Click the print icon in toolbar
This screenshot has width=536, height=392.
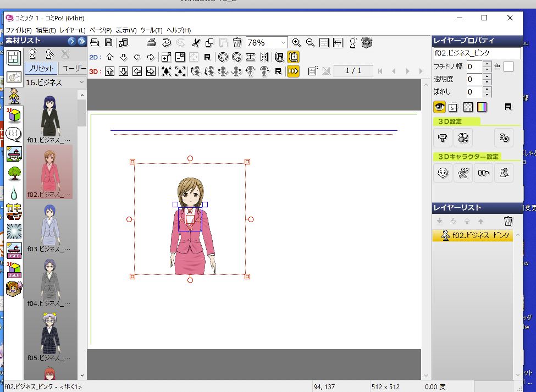tap(152, 43)
